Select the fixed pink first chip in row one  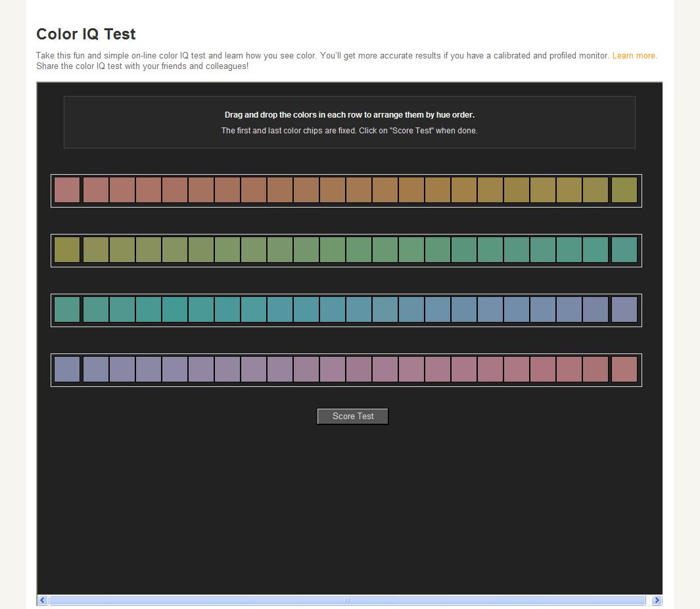67,190
